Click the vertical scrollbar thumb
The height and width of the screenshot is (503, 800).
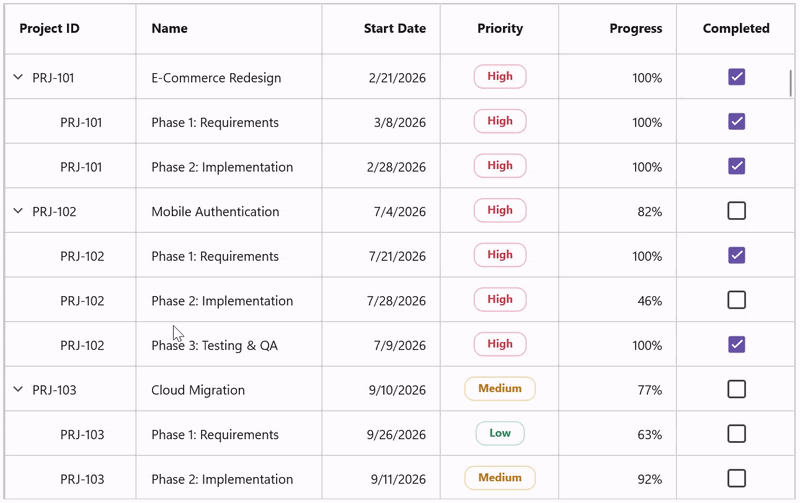click(790, 83)
